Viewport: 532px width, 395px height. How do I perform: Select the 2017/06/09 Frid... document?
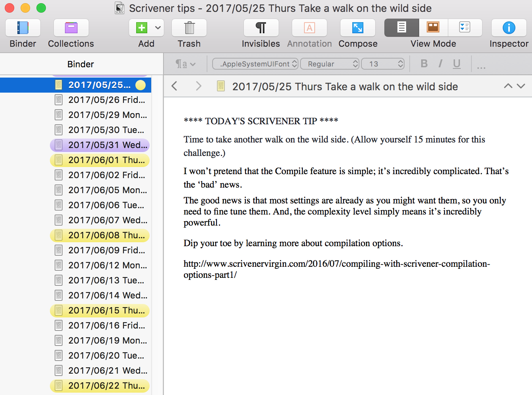pos(100,250)
